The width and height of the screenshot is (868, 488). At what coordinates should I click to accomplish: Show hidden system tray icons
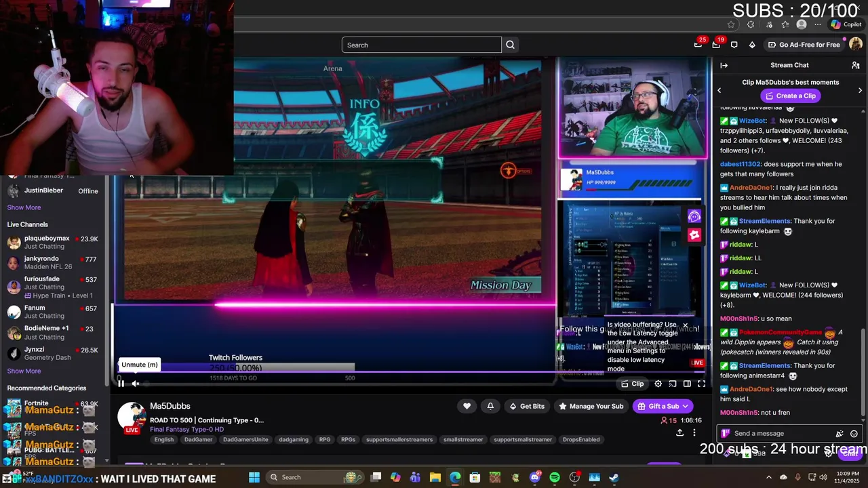pyautogui.click(x=768, y=477)
